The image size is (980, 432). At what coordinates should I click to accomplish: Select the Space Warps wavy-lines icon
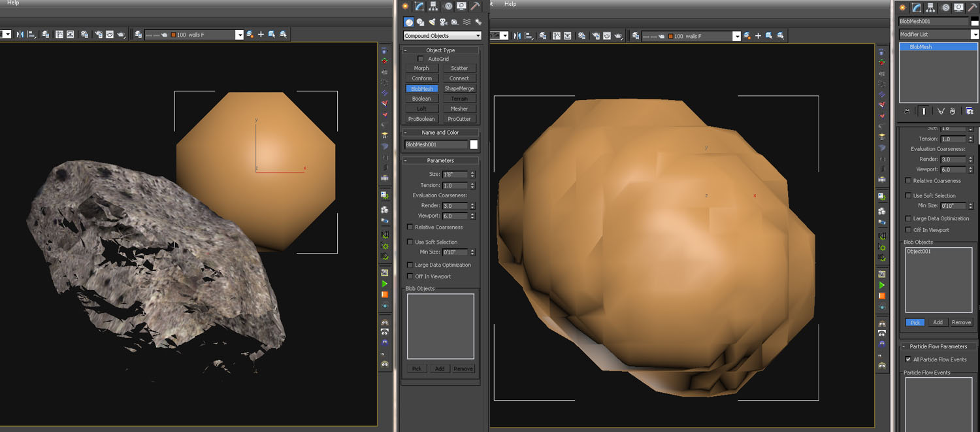466,22
